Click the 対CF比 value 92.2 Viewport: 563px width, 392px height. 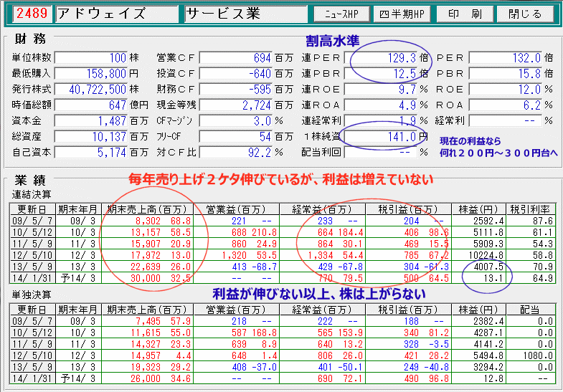point(235,153)
